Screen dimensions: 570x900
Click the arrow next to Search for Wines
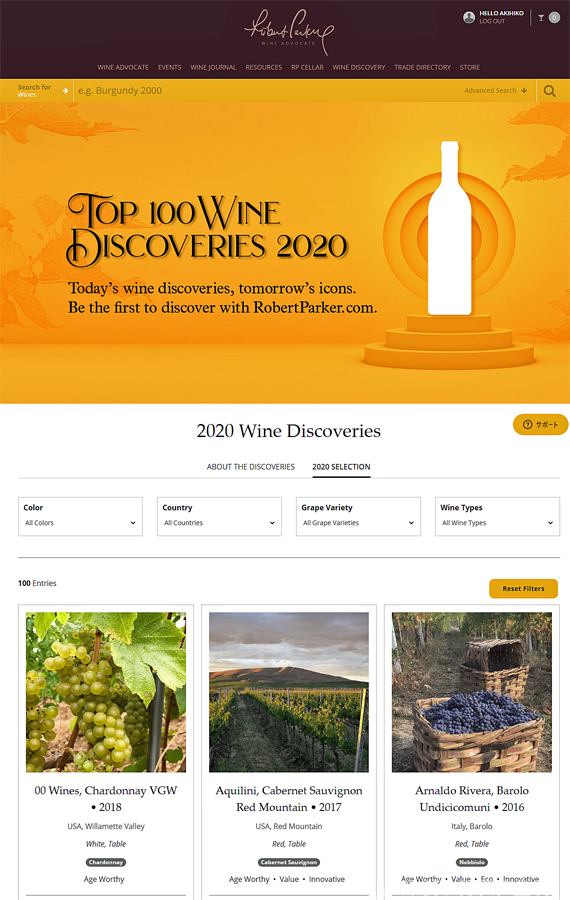click(x=65, y=91)
